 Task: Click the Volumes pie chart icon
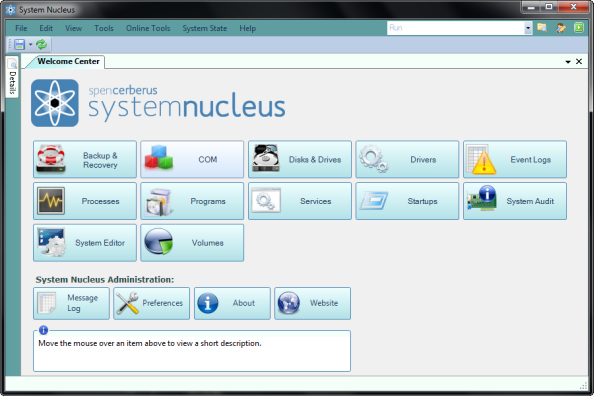coord(158,241)
